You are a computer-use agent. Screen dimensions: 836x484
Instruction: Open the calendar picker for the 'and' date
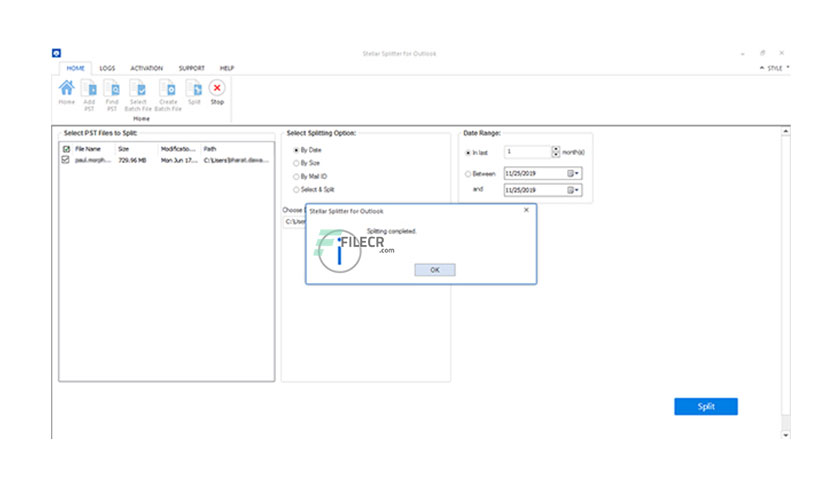pos(573,190)
